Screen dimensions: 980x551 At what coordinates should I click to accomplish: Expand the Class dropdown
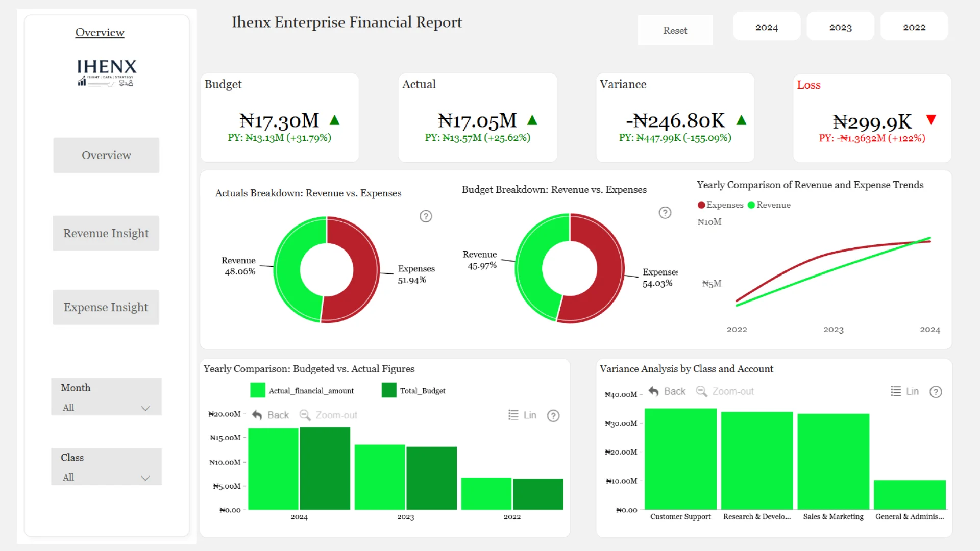145,478
